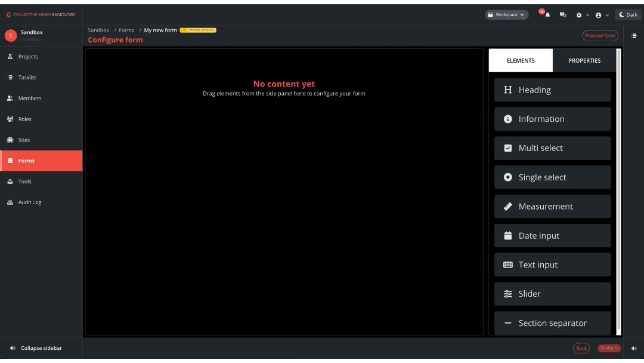Collapse right panel with double-arrow icon

(634, 348)
